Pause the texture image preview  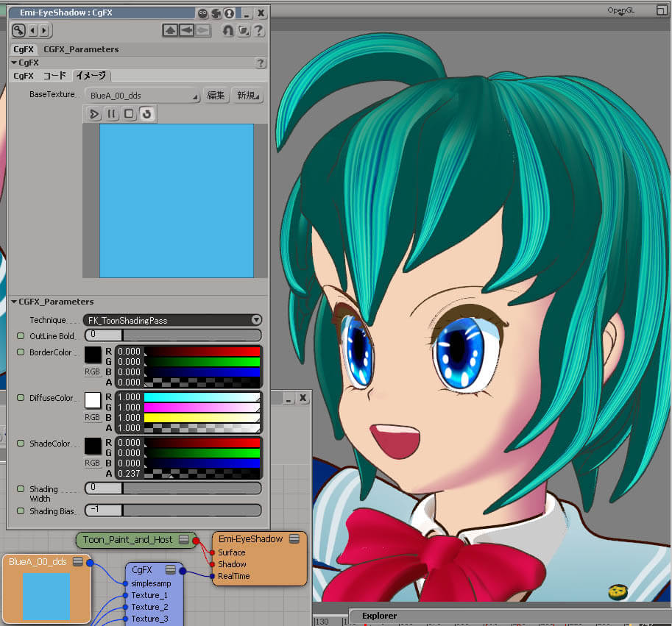coord(112,114)
